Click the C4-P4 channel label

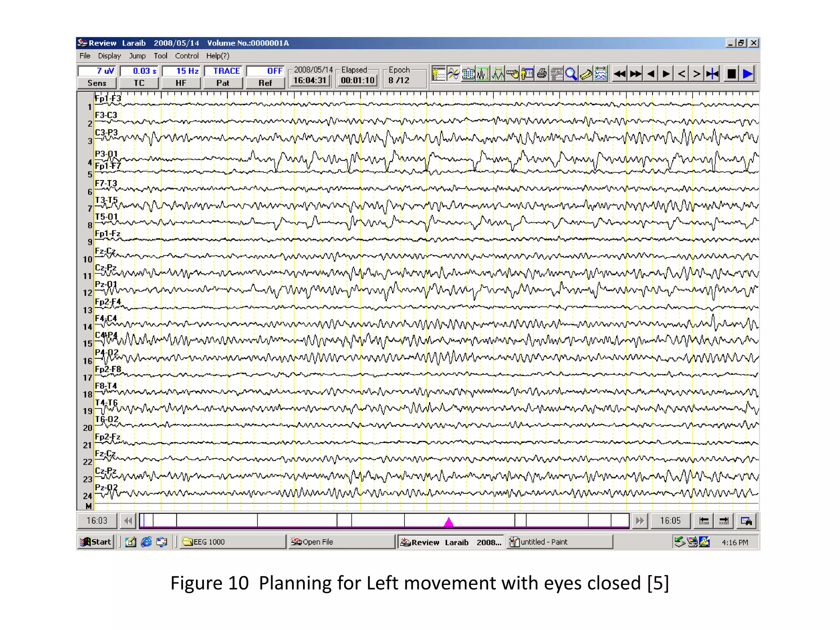[106, 335]
